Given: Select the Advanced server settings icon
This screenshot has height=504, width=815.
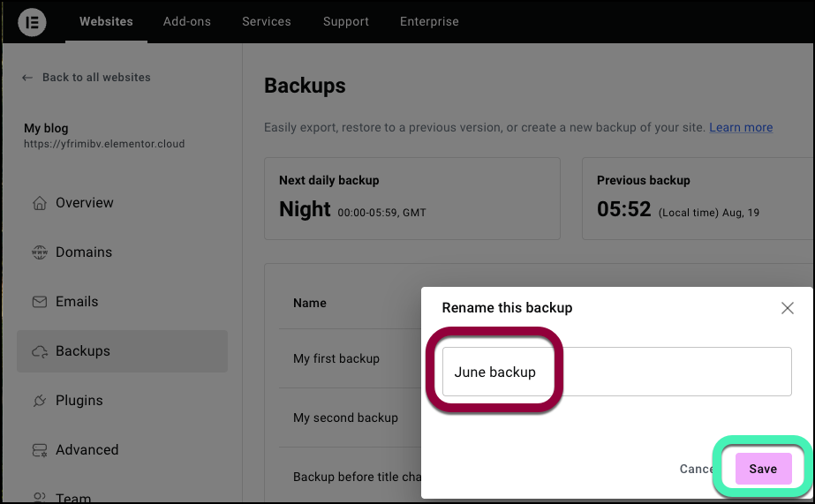Looking at the screenshot, I should click(x=40, y=450).
